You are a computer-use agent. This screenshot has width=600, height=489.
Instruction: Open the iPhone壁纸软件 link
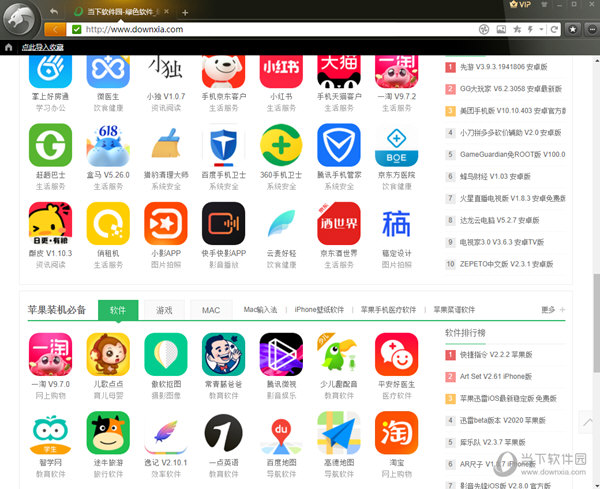click(x=319, y=310)
